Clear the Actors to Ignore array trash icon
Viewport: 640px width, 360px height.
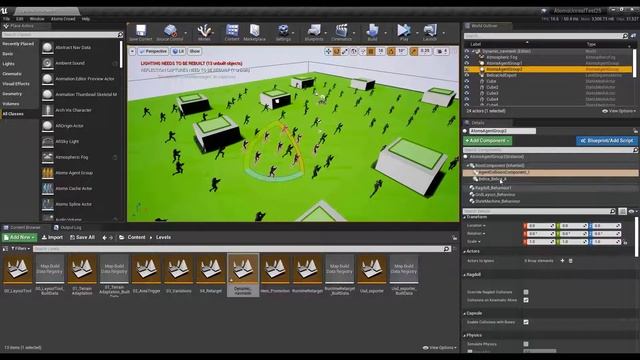[571, 261]
